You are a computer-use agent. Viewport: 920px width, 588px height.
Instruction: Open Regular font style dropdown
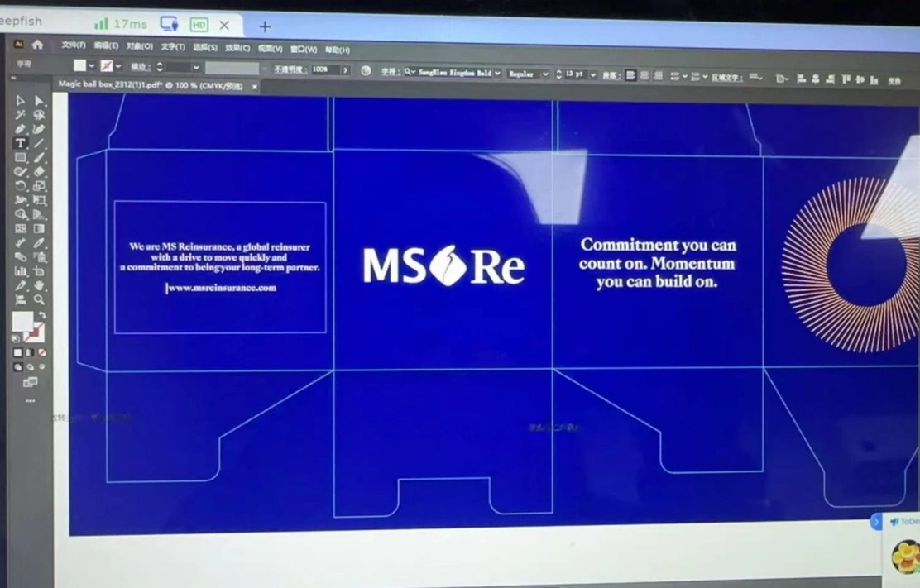(545, 74)
